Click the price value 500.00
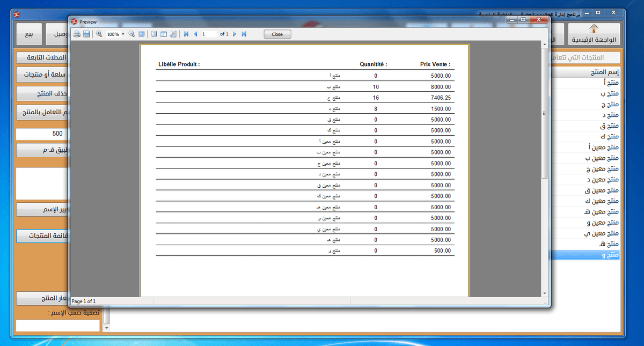Screen dimensions: 644x346 tap(442, 251)
